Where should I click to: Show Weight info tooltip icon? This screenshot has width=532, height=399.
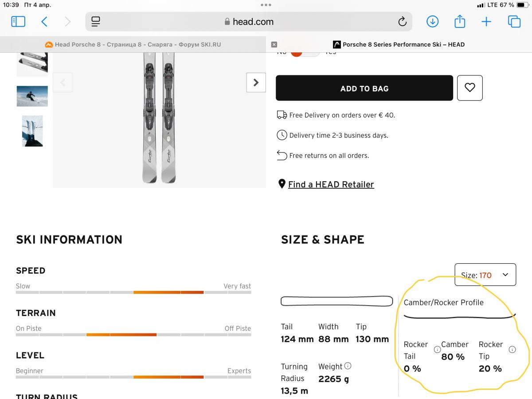(x=348, y=366)
